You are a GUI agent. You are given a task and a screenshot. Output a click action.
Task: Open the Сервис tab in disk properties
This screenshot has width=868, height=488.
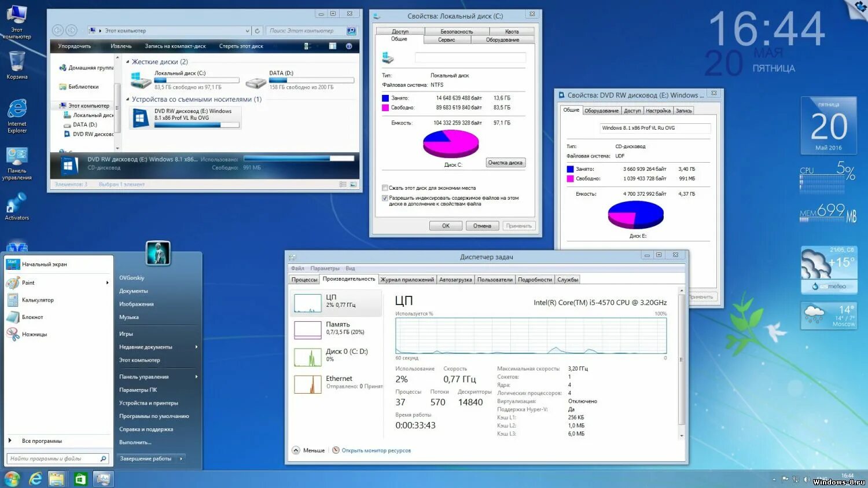point(446,39)
